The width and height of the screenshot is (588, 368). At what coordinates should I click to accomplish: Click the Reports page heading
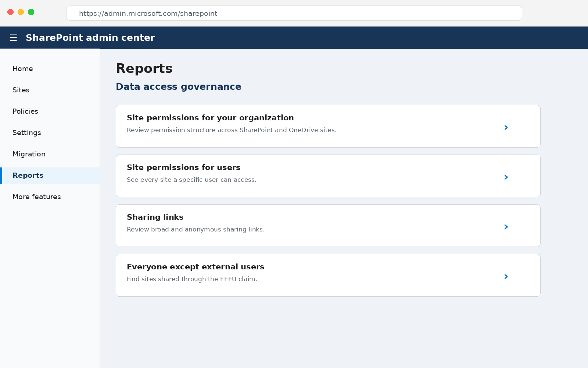click(144, 68)
